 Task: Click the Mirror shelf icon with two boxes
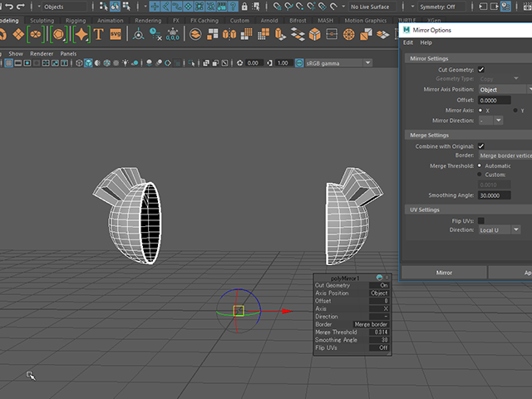point(229,34)
